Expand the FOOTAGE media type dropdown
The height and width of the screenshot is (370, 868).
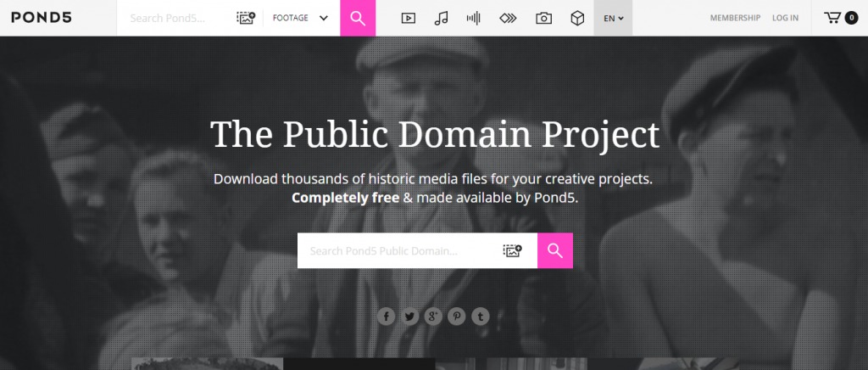click(x=301, y=18)
